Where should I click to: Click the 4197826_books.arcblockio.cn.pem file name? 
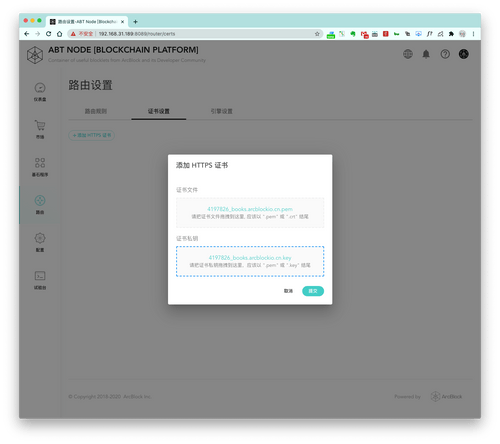[x=250, y=209]
